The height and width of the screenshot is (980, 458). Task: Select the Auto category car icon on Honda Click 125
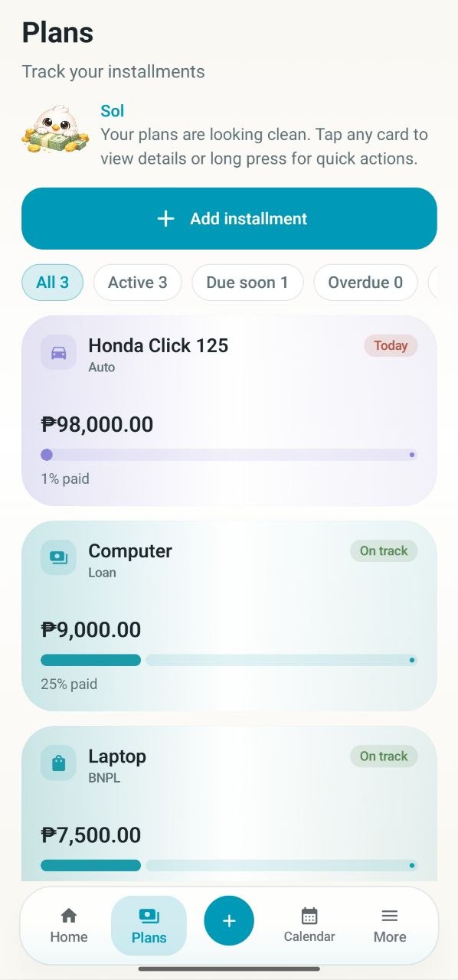pos(57,352)
